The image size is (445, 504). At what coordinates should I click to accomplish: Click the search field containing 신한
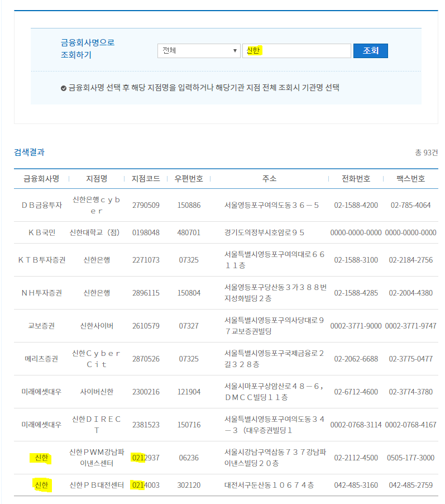coord(296,51)
